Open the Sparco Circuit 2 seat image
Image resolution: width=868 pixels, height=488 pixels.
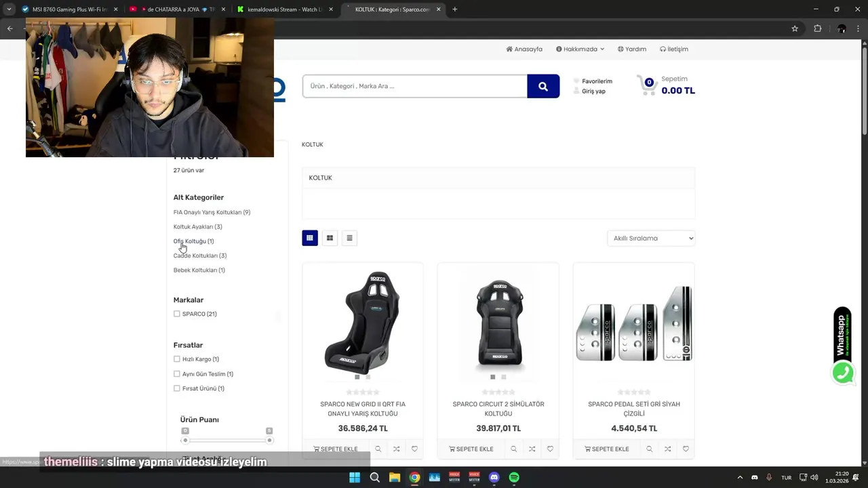498,323
